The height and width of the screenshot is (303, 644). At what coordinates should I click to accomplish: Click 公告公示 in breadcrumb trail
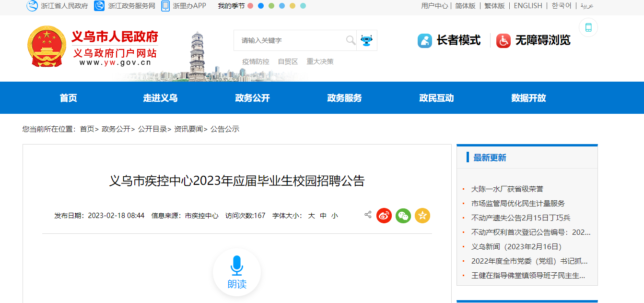click(x=224, y=129)
